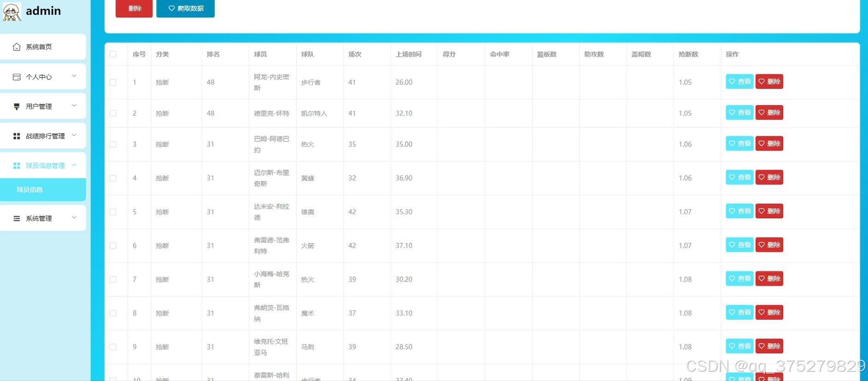The height and width of the screenshot is (381, 868).
Task: Click 查看 for 维克托·文班亚马 row
Action: [739, 346]
